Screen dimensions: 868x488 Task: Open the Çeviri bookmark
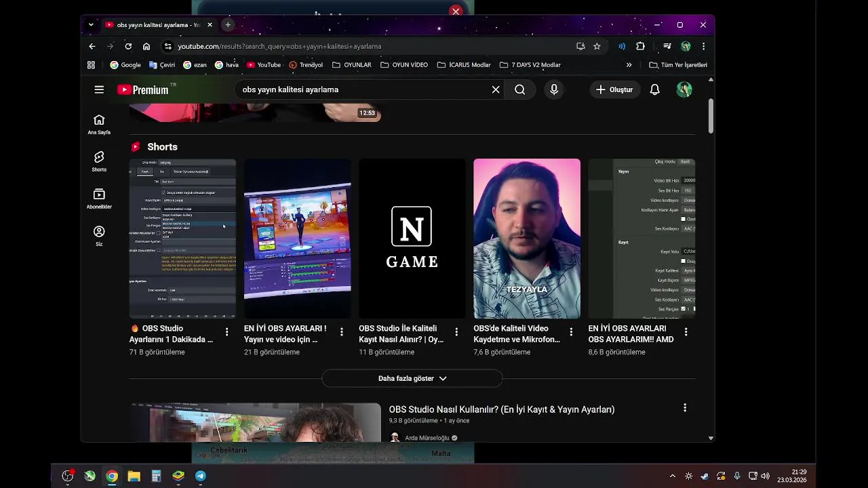(162, 65)
